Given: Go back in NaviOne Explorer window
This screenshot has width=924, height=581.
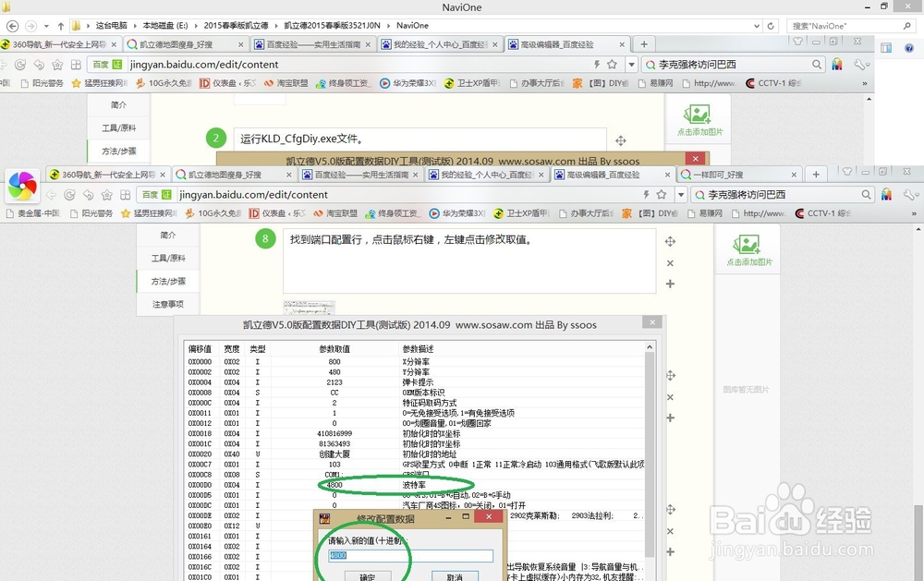Looking at the screenshot, I should (x=12, y=26).
